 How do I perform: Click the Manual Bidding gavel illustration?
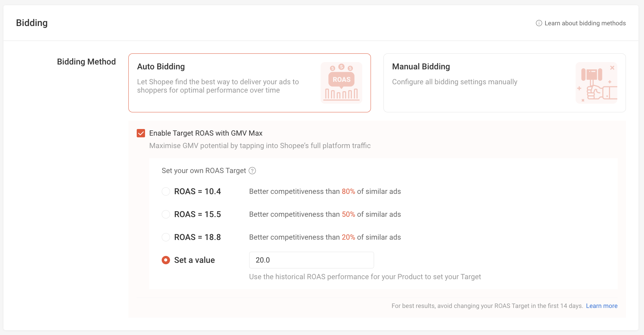596,83
